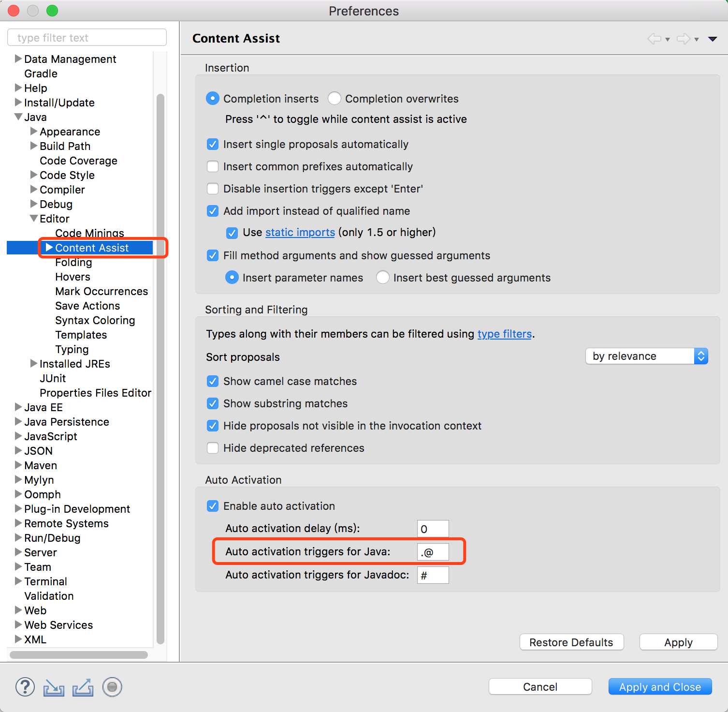Select Gradle in the preferences tree
The width and height of the screenshot is (728, 712).
pos(41,74)
